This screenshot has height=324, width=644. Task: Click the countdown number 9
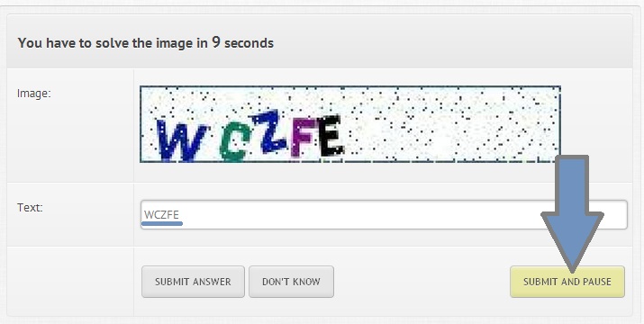pos(216,42)
